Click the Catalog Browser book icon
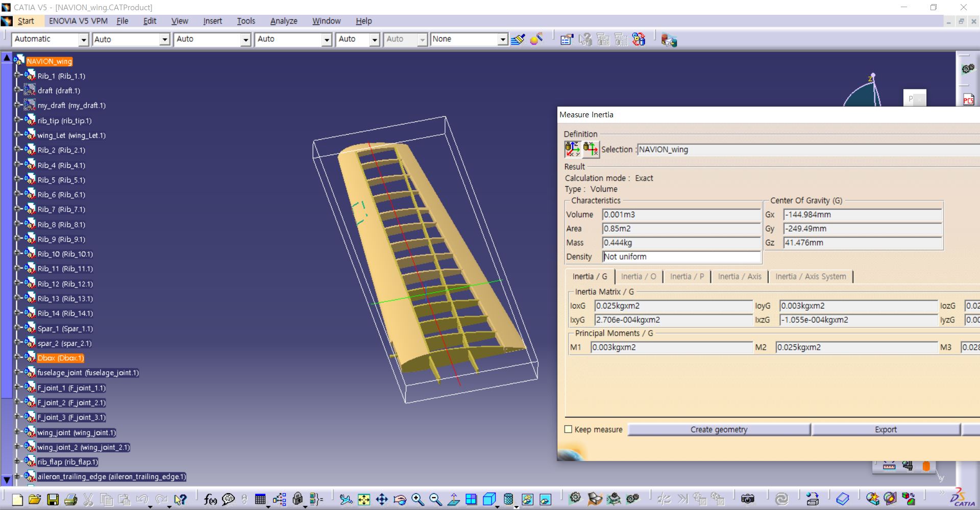 pos(843,499)
